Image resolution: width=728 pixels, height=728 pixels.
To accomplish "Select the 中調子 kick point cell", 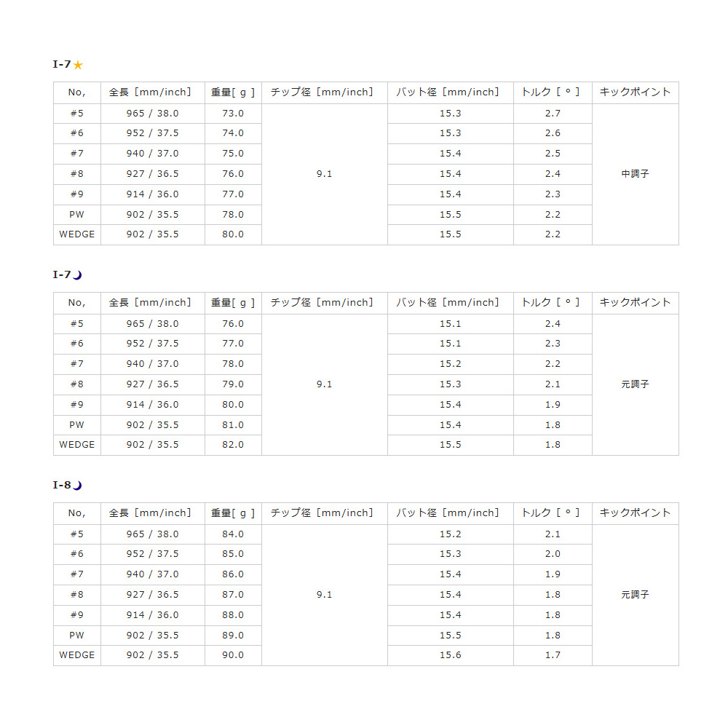I will point(635,174).
